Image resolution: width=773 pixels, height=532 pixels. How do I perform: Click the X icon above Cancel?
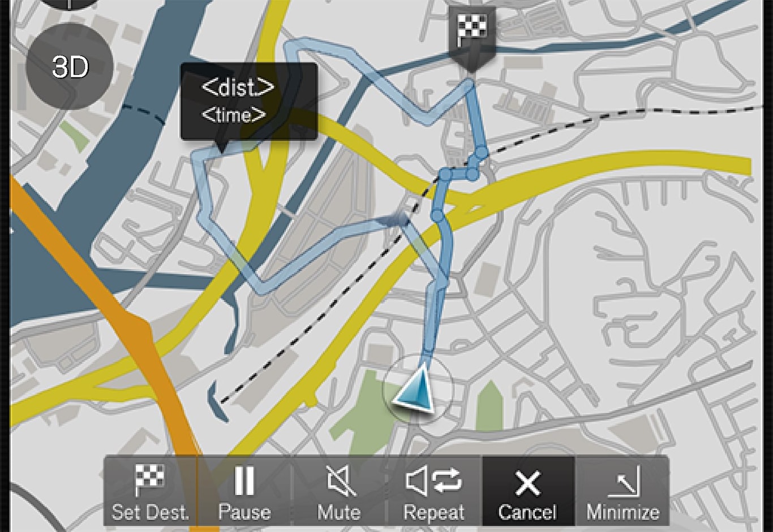tap(527, 482)
